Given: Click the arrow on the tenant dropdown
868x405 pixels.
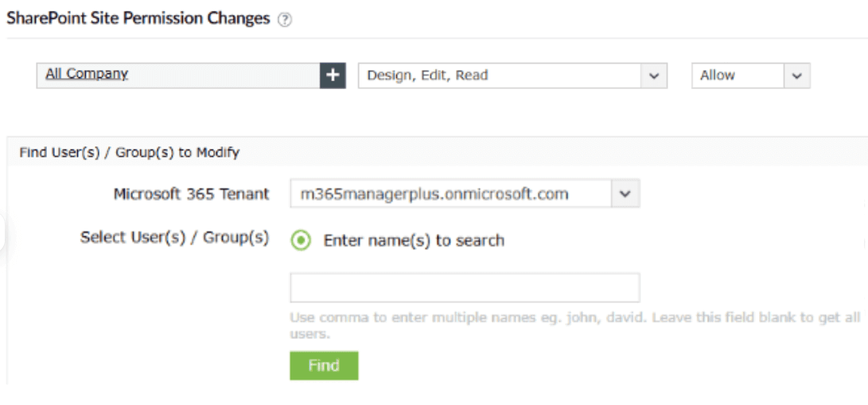Looking at the screenshot, I should 625,194.
